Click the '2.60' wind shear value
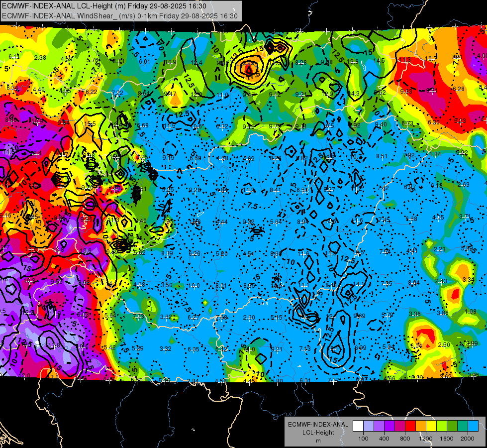487x448 pixels. coord(249,318)
